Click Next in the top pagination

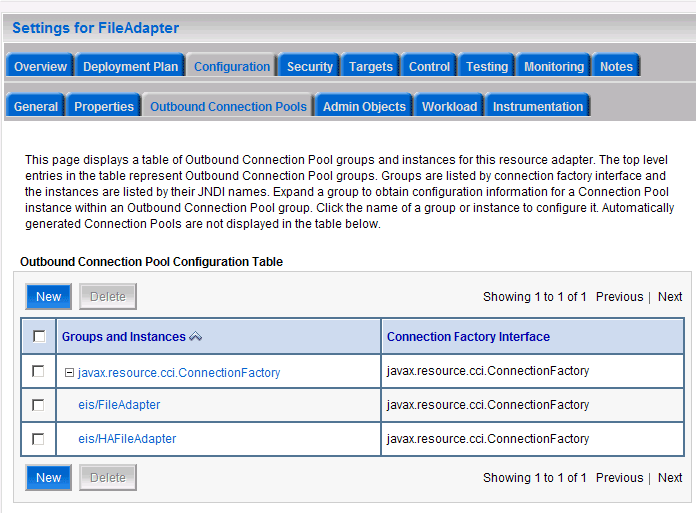pos(670,296)
